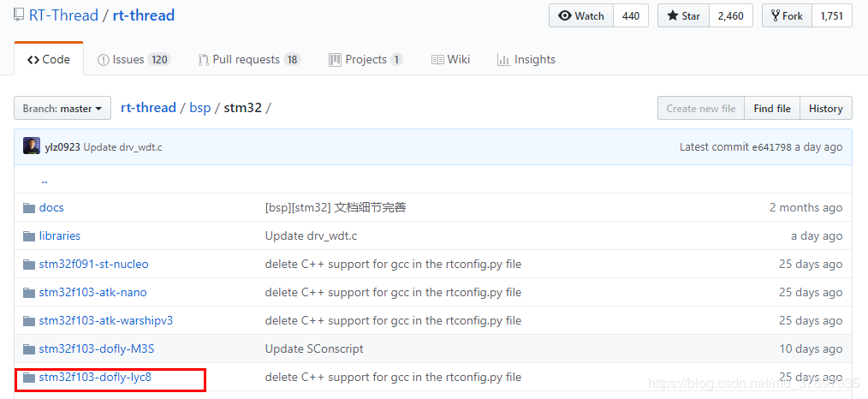The width and height of the screenshot is (868, 399).
Task: Click the stm32f103-atk-nano folder icon
Action: click(x=29, y=293)
